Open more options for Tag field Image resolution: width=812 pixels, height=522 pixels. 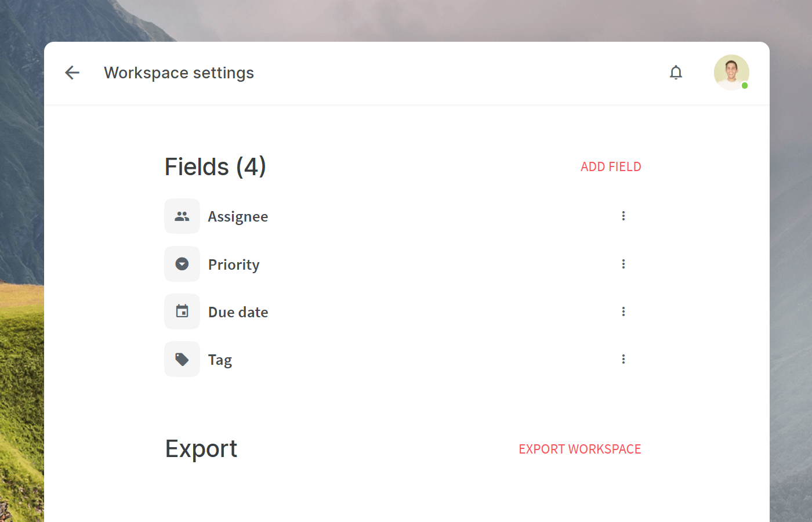click(x=623, y=359)
